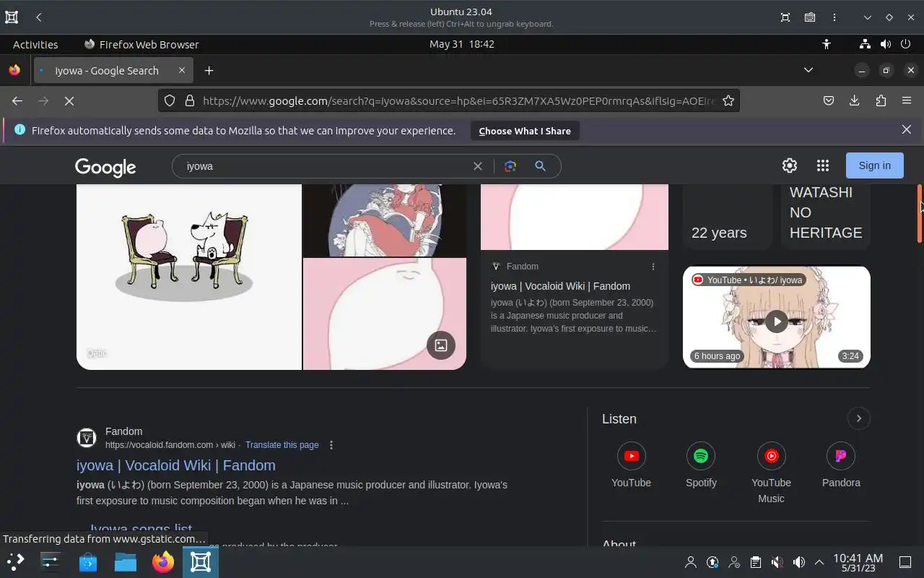Open Google Lens image search icon
This screenshot has width=924, height=578.
(510, 166)
